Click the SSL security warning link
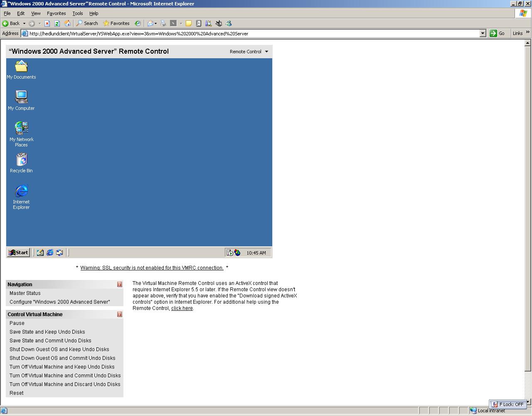The height and width of the screenshot is (416, 532). [152, 268]
